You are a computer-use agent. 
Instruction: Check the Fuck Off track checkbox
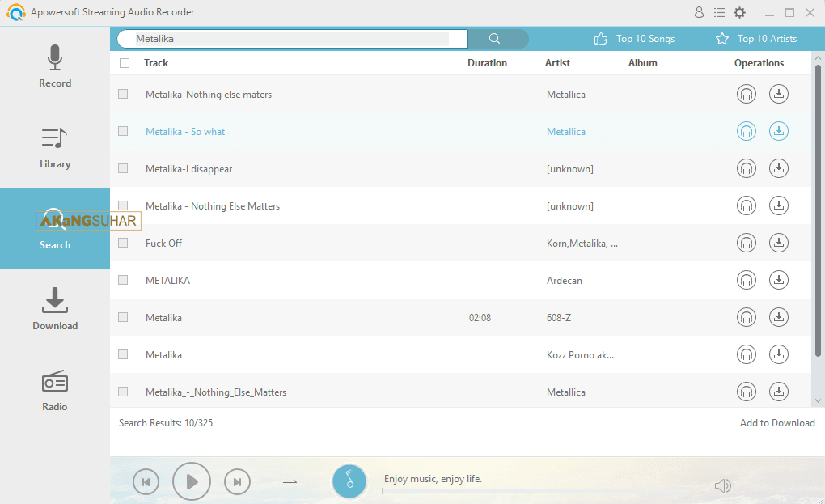tap(123, 243)
